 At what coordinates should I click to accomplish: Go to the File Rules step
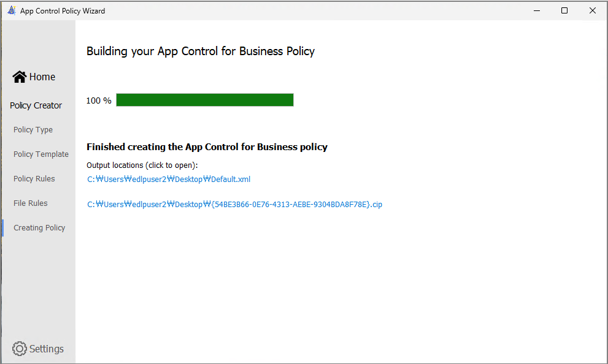click(x=31, y=203)
